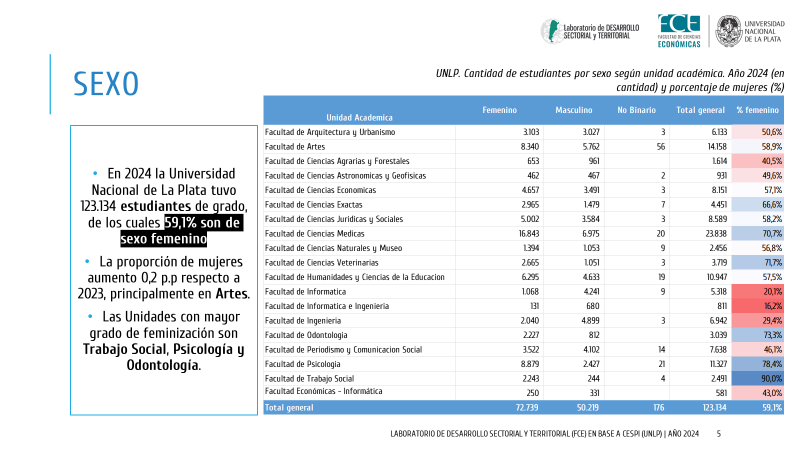This screenshot has width=800, height=450.
Task: Click the 70,7% cell for Ciencias Medicas
Action: [x=758, y=234]
